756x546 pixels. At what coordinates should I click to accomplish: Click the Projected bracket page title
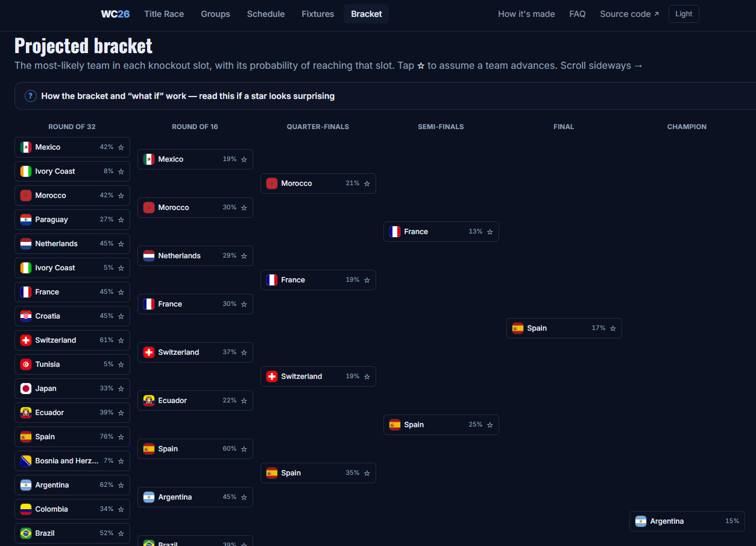click(x=83, y=46)
